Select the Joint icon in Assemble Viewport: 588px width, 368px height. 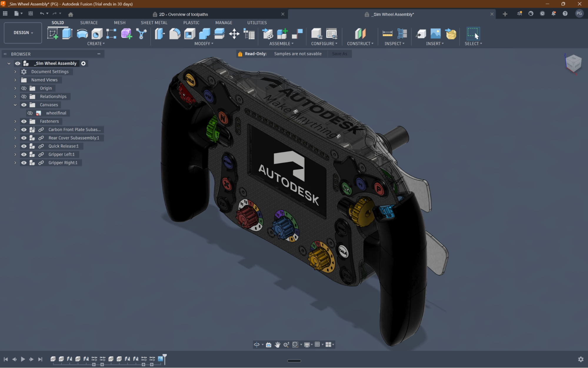(268, 34)
